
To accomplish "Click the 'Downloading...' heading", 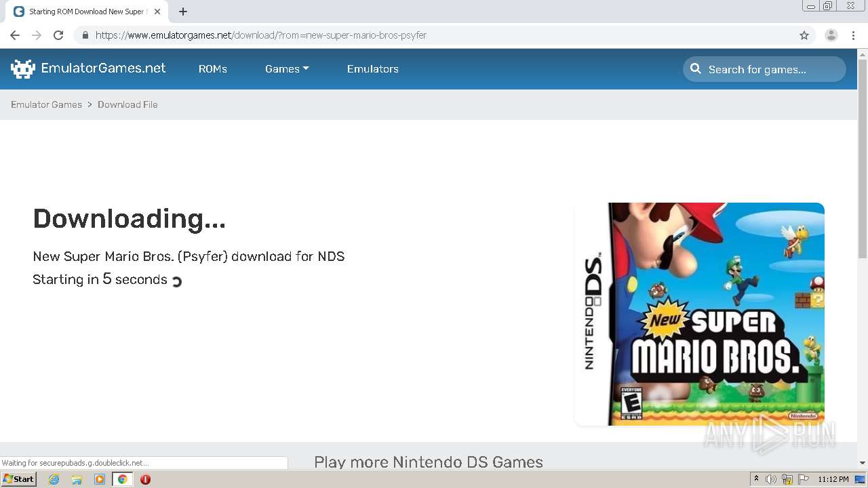I will point(129,219).
